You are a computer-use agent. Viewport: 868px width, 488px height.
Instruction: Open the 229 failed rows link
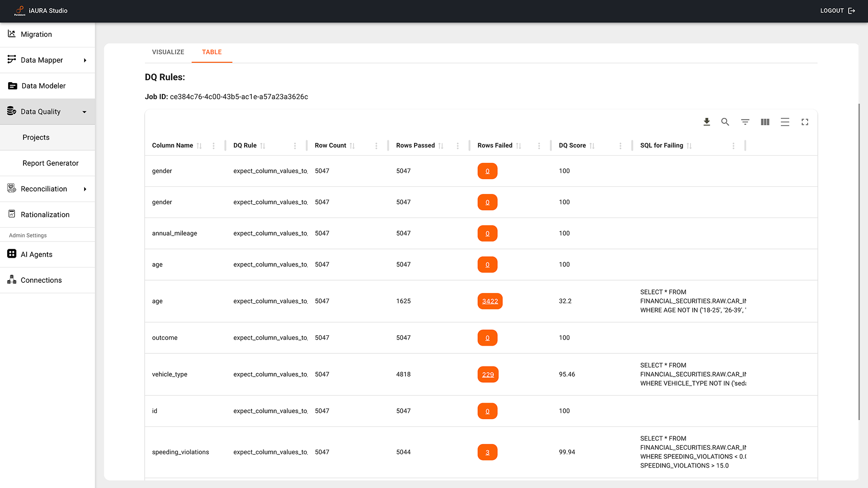[x=488, y=375]
